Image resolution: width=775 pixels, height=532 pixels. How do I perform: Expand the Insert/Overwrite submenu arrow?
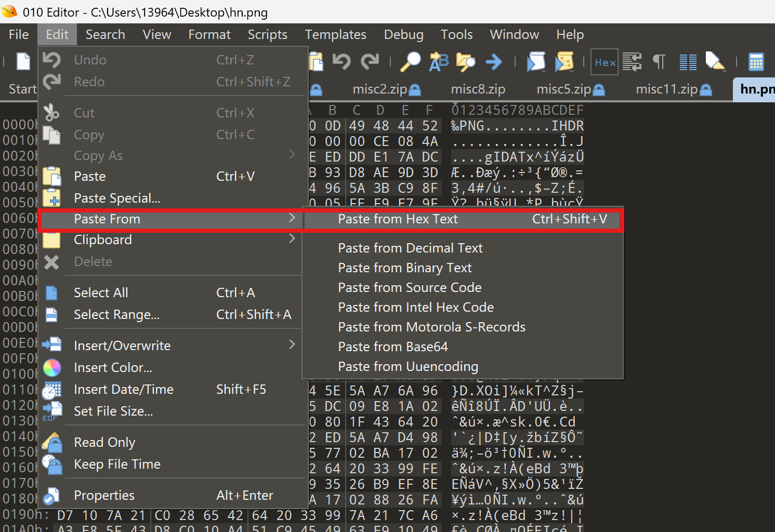point(292,344)
